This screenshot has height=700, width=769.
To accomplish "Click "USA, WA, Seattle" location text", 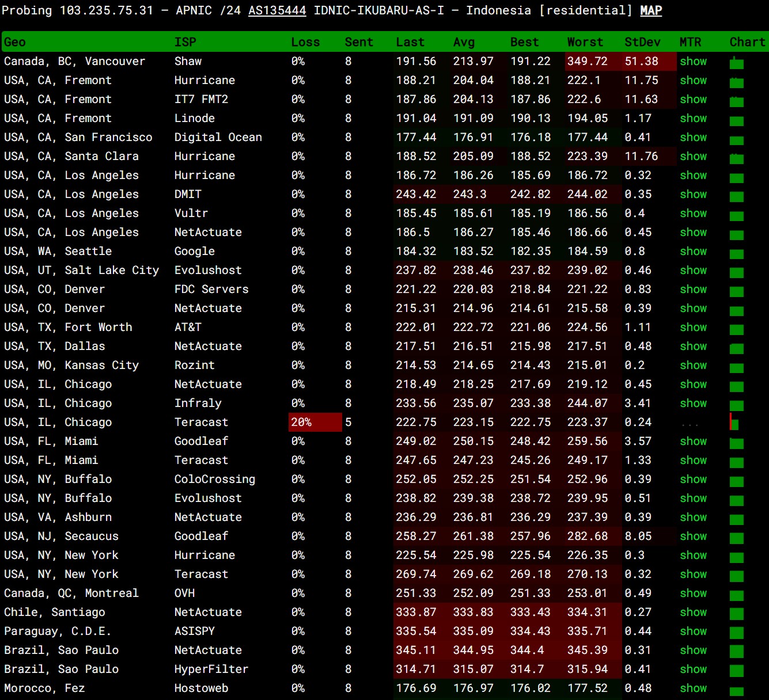I will [x=58, y=251].
